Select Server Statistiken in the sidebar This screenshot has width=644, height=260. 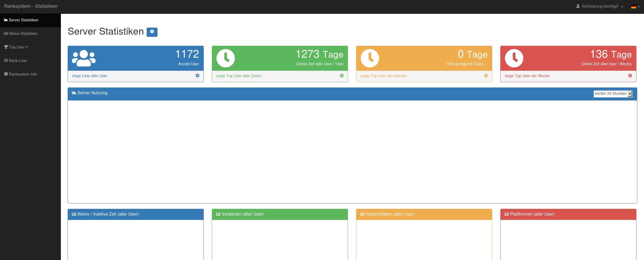[x=30, y=20]
